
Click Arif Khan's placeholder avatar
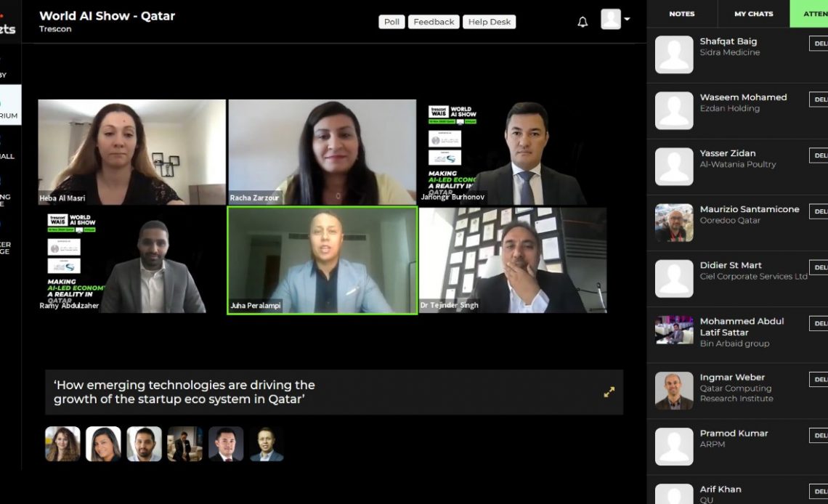pyautogui.click(x=674, y=494)
